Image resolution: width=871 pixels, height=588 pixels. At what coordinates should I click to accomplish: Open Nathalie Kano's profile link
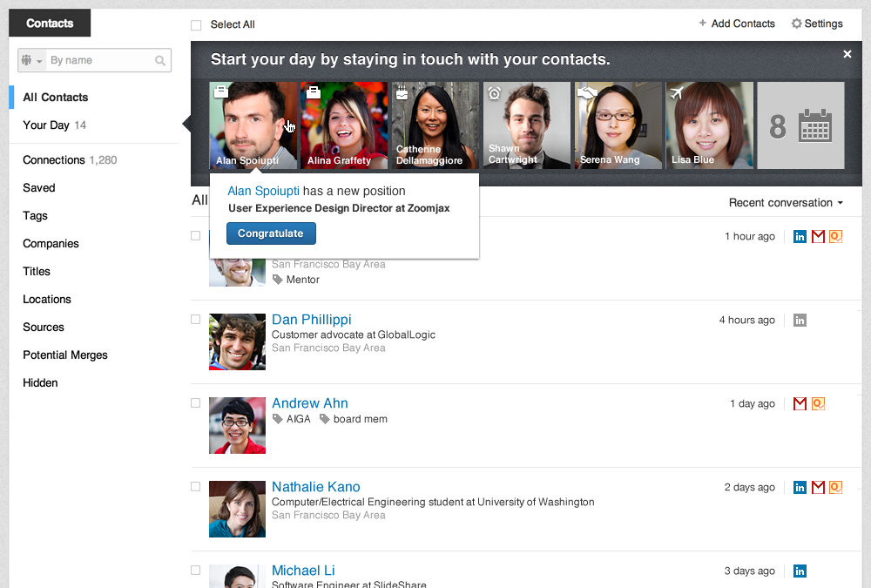pyautogui.click(x=315, y=486)
